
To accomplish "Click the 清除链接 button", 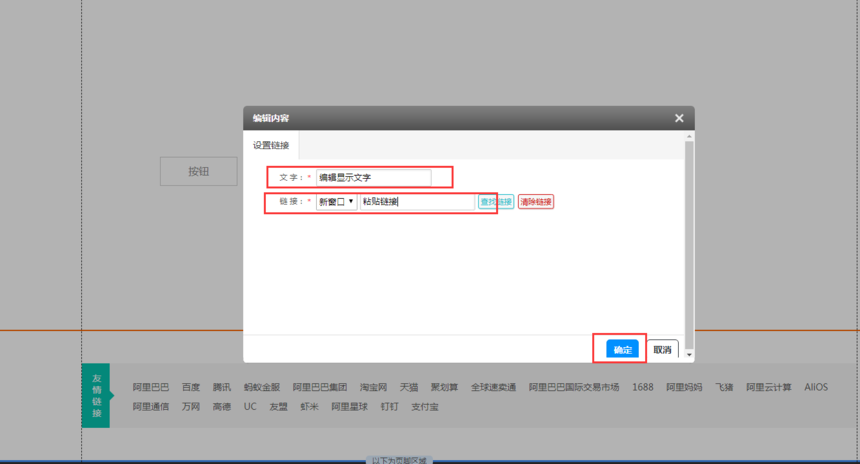I will pyautogui.click(x=536, y=202).
